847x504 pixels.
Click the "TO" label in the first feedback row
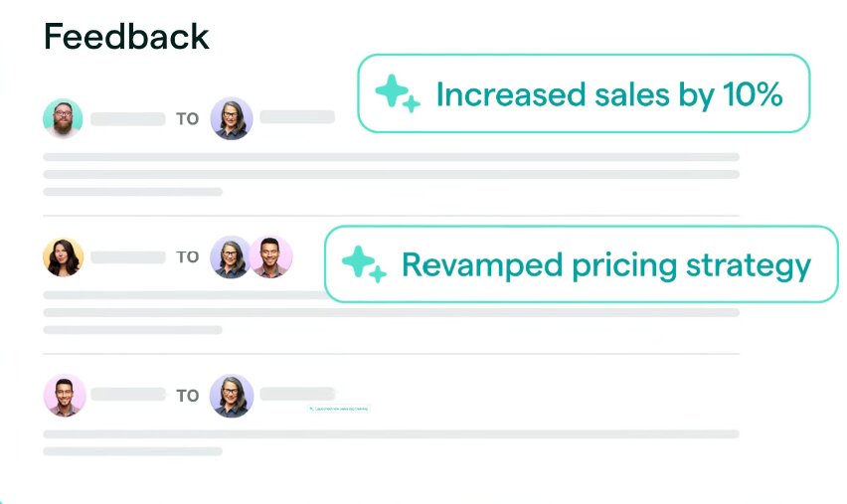pyautogui.click(x=187, y=119)
